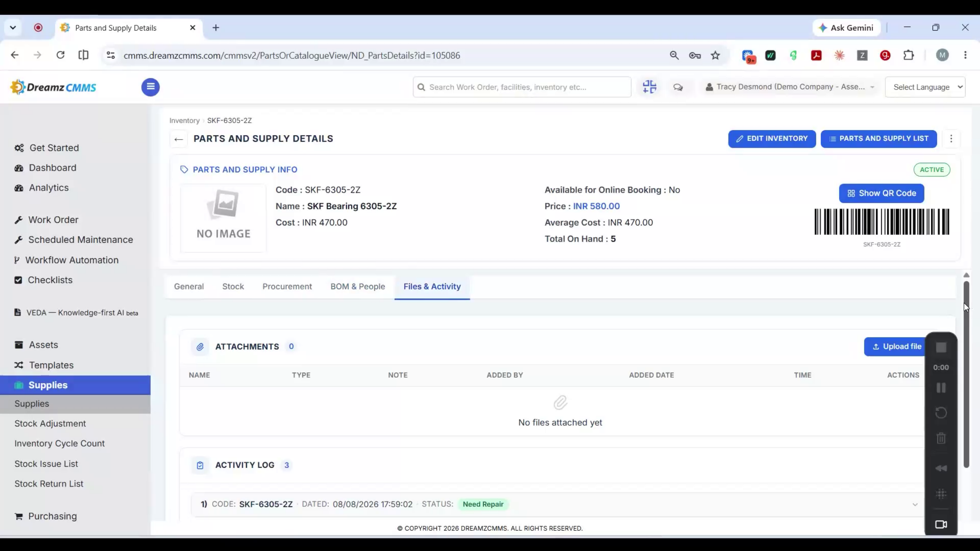Restart the screen recording
Viewport: 980px width, 551px height.
click(941, 413)
